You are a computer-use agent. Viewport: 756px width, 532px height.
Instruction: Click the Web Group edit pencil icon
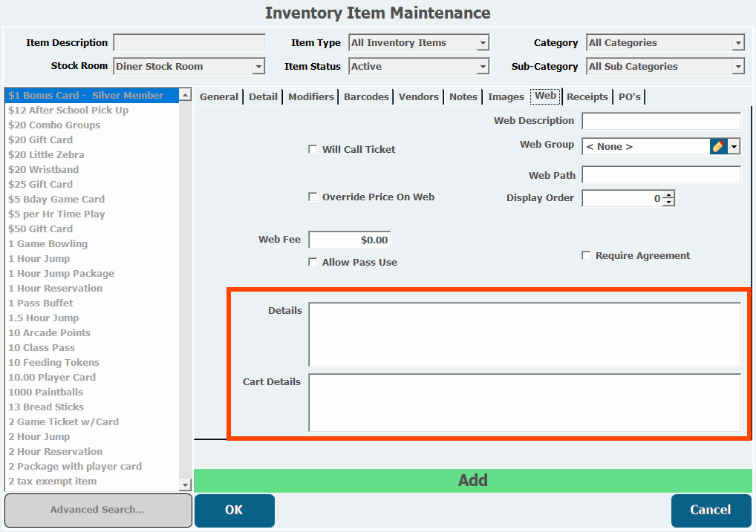(718, 147)
